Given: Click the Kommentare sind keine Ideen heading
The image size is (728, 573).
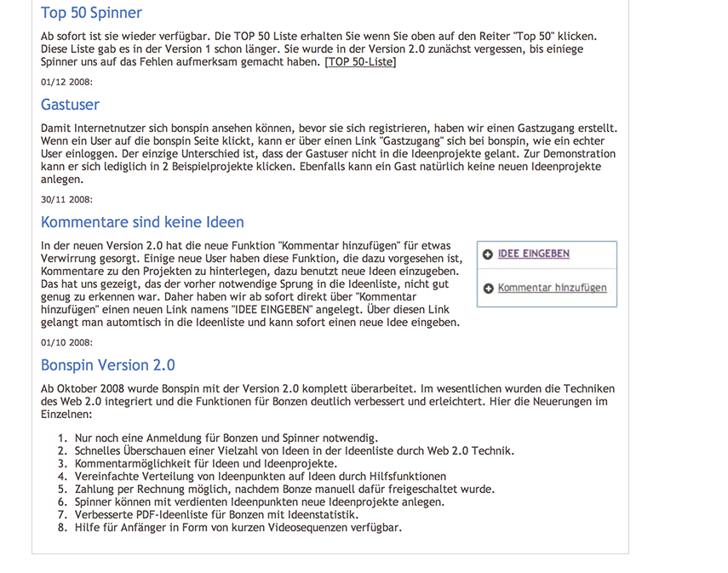Looking at the screenshot, I should point(142,222).
